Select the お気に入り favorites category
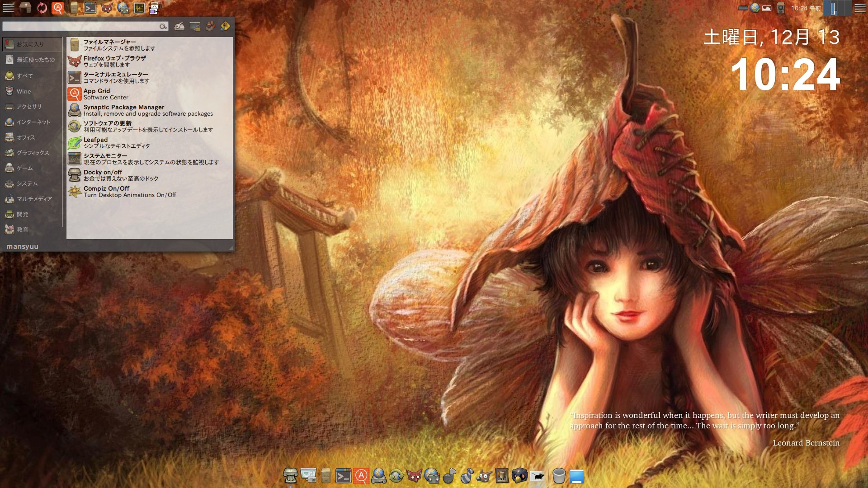Viewport: 868px width, 488px height. 32,44
